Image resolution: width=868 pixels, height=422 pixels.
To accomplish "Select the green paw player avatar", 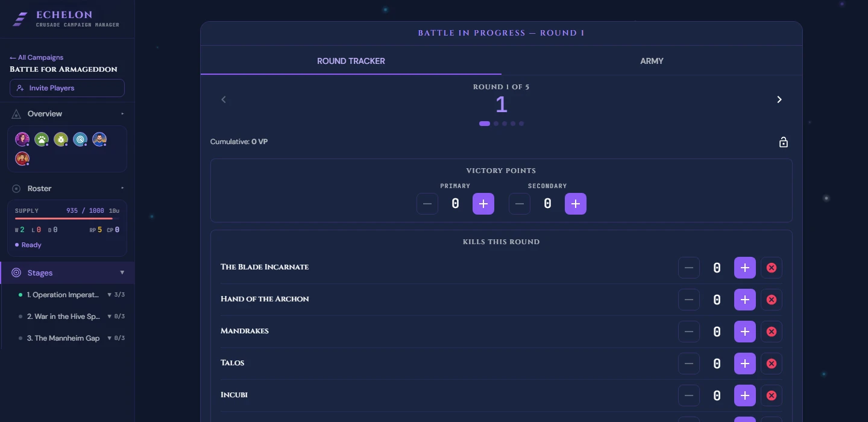I will tap(42, 139).
